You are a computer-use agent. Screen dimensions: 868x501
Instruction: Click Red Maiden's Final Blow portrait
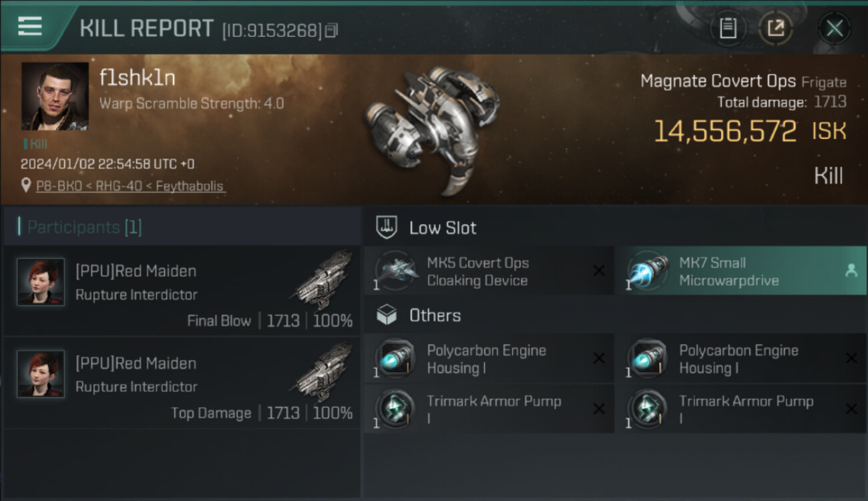(41, 282)
